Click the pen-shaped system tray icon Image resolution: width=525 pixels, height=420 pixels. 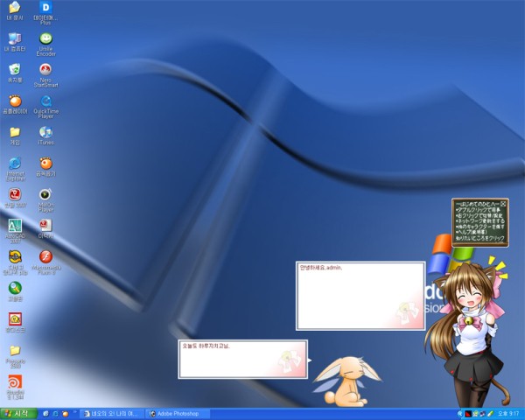tap(490, 414)
